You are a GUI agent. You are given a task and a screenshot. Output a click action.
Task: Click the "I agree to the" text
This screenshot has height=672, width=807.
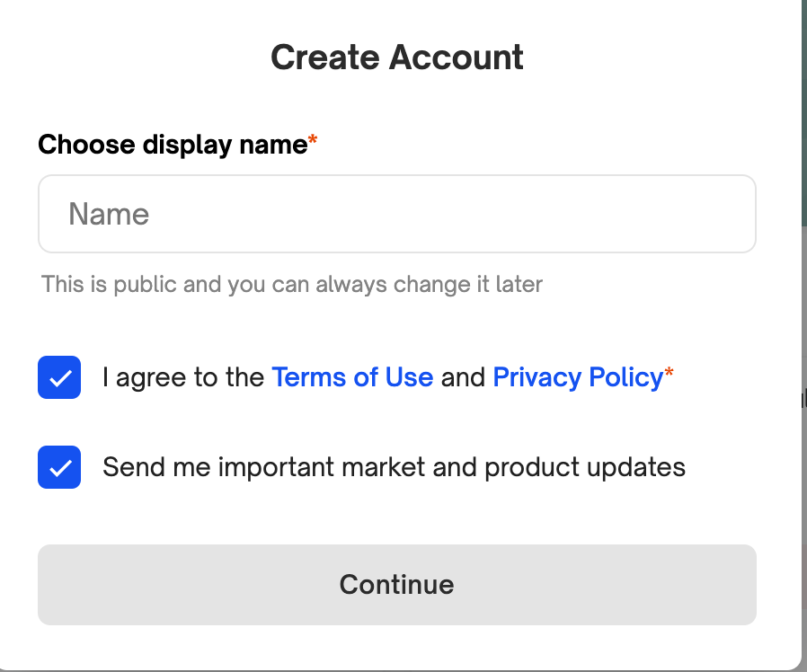point(183,377)
